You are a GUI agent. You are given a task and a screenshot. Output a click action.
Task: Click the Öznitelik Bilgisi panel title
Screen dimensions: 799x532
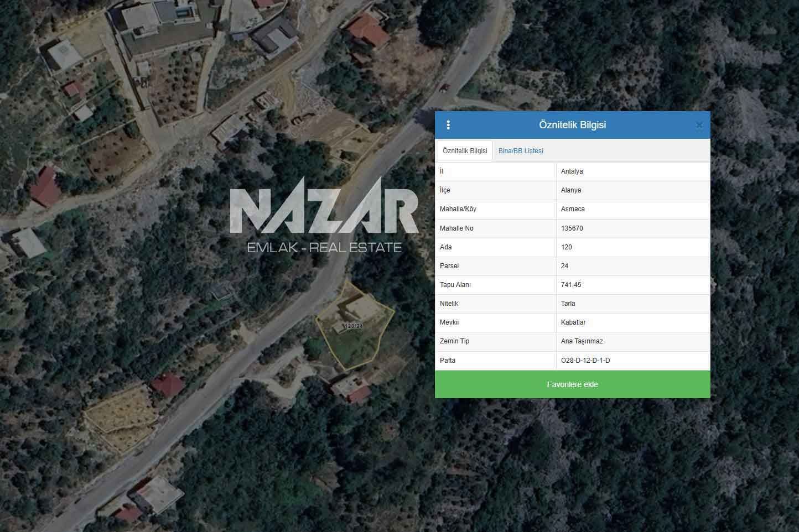572,125
